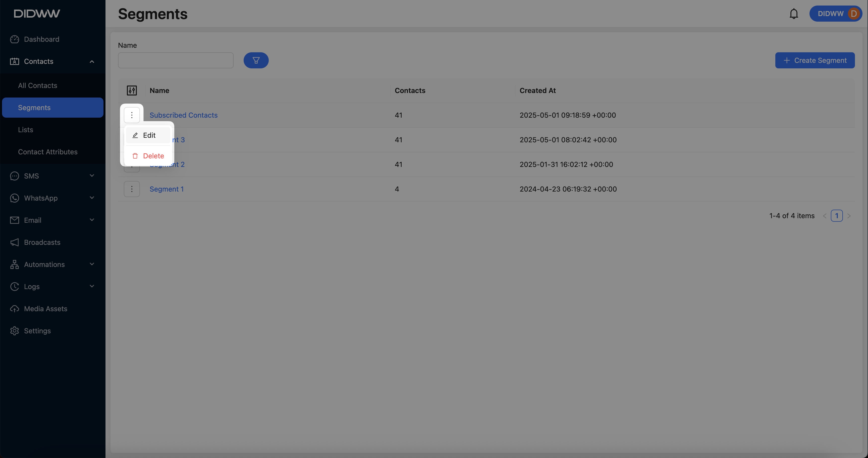Open Contact Attributes page

coord(52,152)
